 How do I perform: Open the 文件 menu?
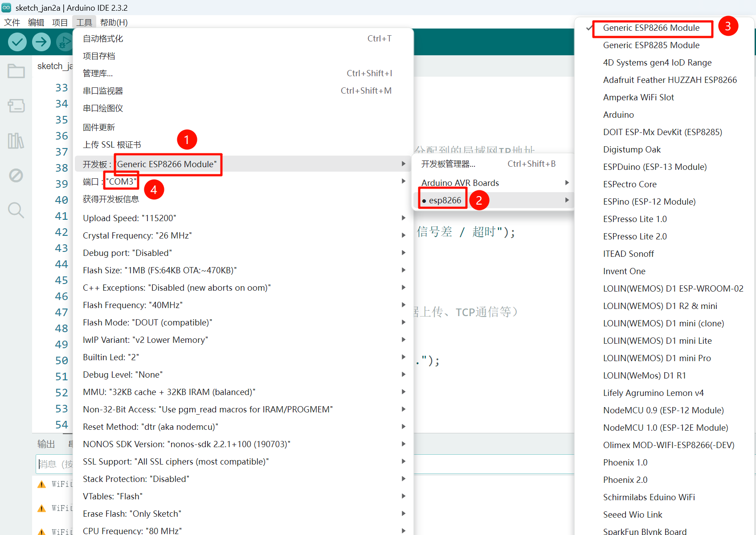[12, 22]
